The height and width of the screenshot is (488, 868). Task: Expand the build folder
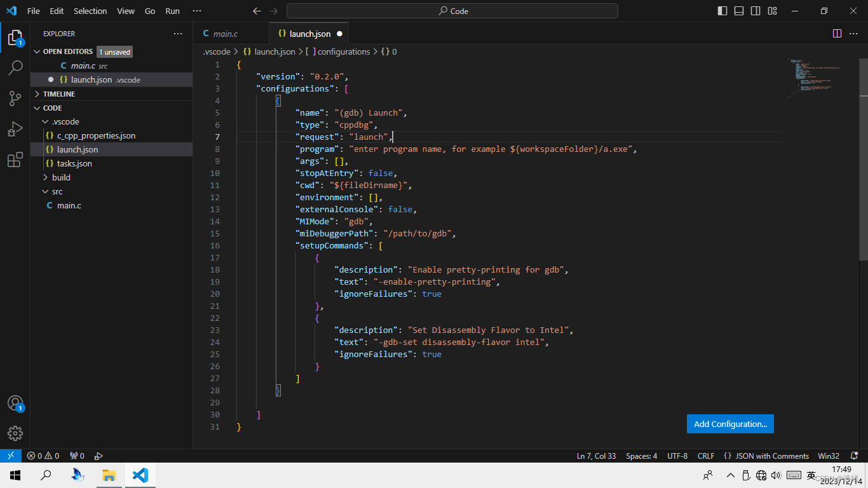tap(61, 177)
